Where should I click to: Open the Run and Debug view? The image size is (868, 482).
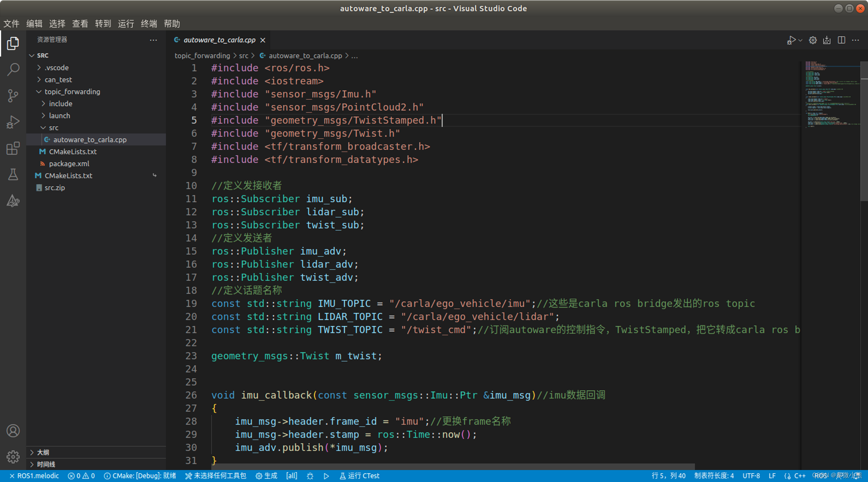click(13, 122)
